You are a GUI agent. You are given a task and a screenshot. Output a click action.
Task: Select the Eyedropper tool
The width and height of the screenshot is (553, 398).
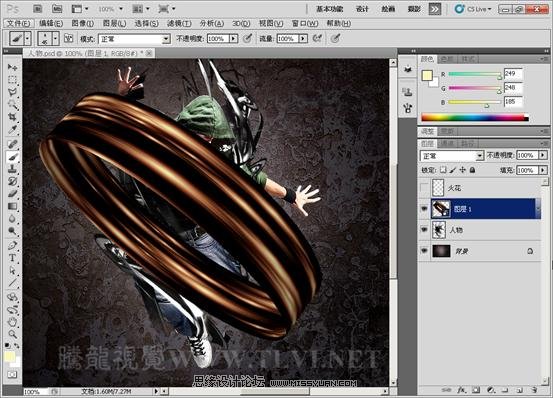12,129
